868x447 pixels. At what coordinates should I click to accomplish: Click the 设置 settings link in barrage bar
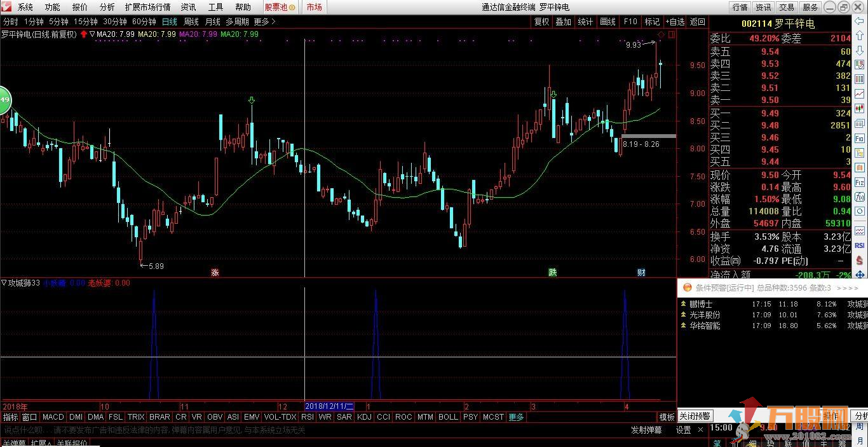[683, 430]
